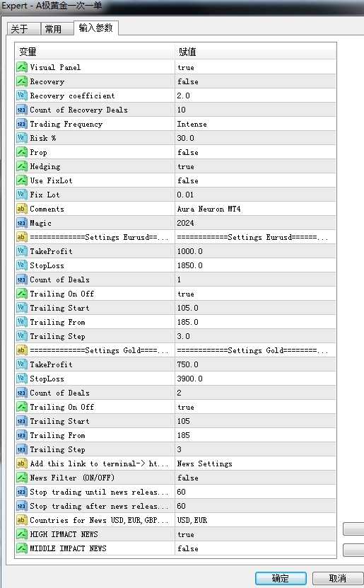Open the MIDDLE IMPACT NEWS value dropdown

click(x=255, y=548)
